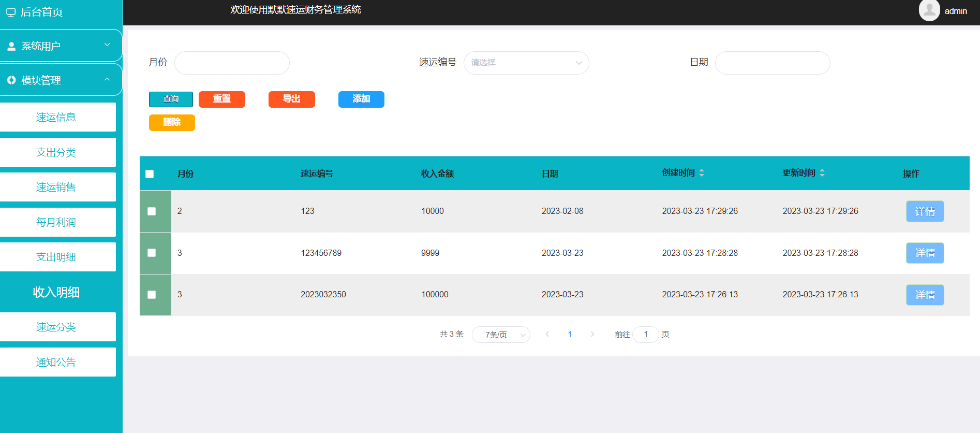Image resolution: width=980 pixels, height=433 pixels.
Task: Click the admin username label
Action: (956, 11)
